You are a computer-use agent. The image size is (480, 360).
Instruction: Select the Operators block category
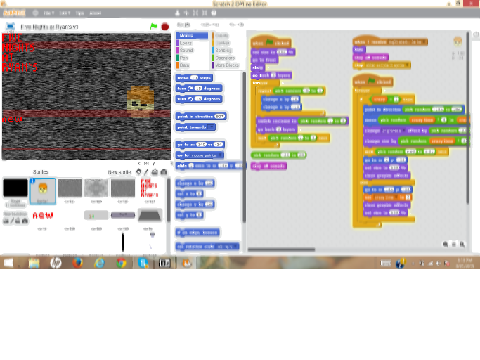click(225, 58)
